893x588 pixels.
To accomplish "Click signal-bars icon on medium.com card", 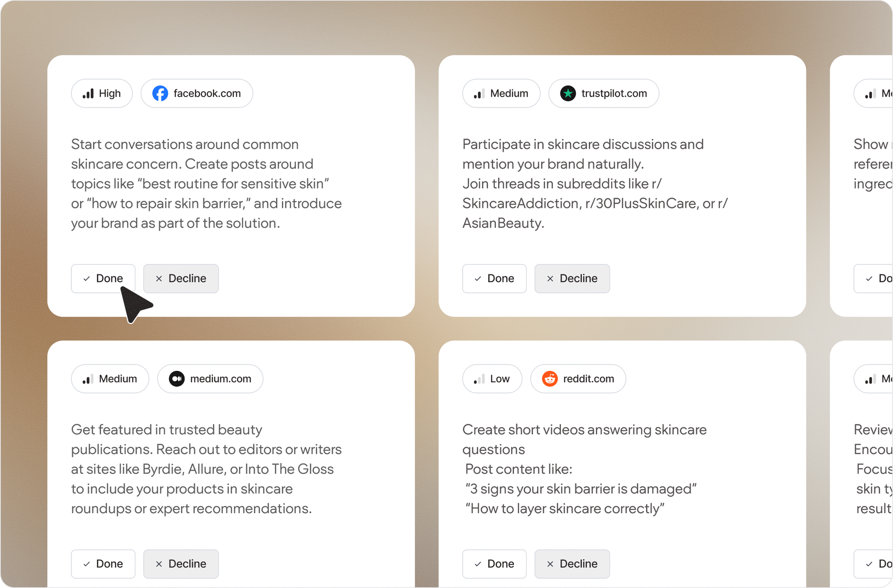I will click(88, 379).
